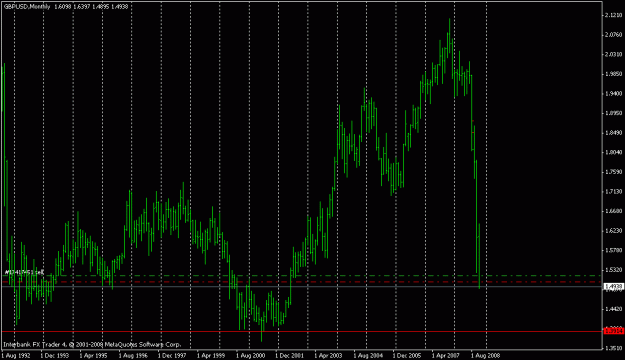
Task: Click the 1.8040 price scale label
Action: click(x=613, y=152)
